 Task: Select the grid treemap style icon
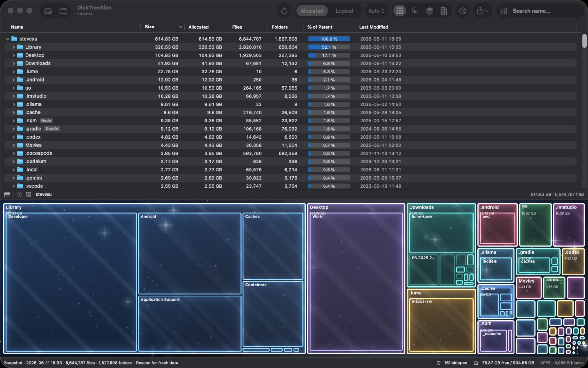coord(400,11)
